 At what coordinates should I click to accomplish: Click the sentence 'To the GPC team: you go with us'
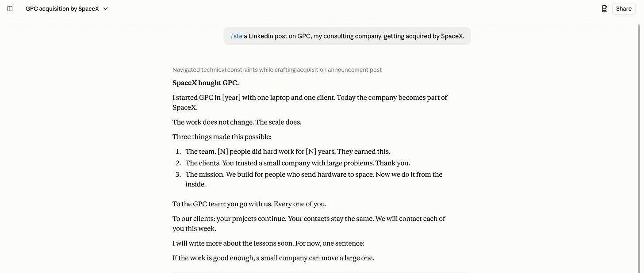pyautogui.click(x=249, y=204)
